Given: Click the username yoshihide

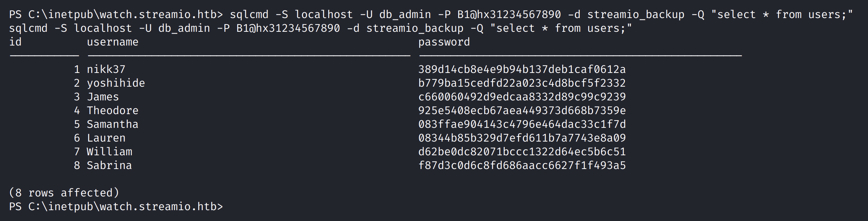Looking at the screenshot, I should (116, 83).
